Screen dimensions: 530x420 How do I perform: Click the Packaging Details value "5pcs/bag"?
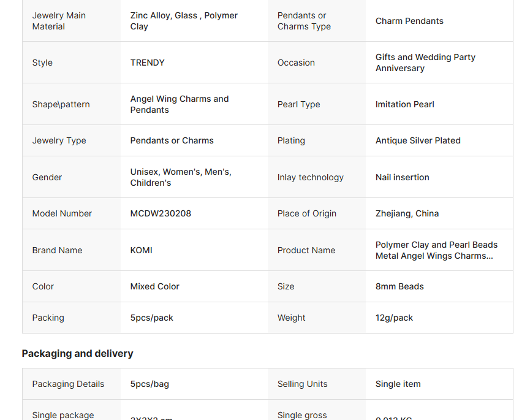click(150, 384)
